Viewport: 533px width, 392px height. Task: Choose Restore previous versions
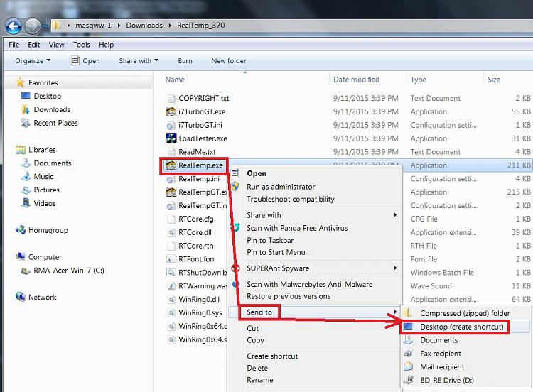click(x=289, y=296)
